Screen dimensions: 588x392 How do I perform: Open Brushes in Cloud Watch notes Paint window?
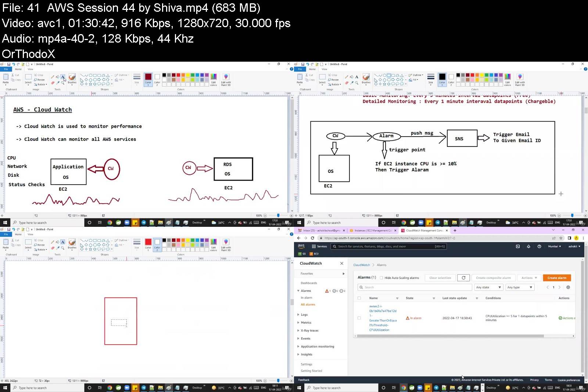[72, 79]
